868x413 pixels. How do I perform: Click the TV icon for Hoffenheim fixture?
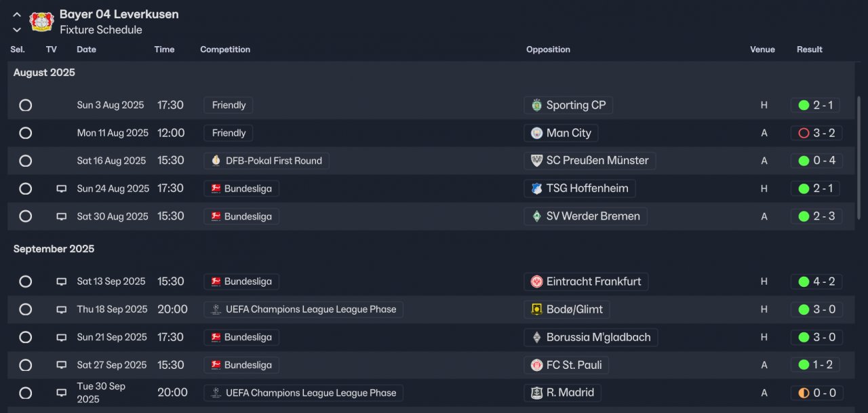click(62, 189)
